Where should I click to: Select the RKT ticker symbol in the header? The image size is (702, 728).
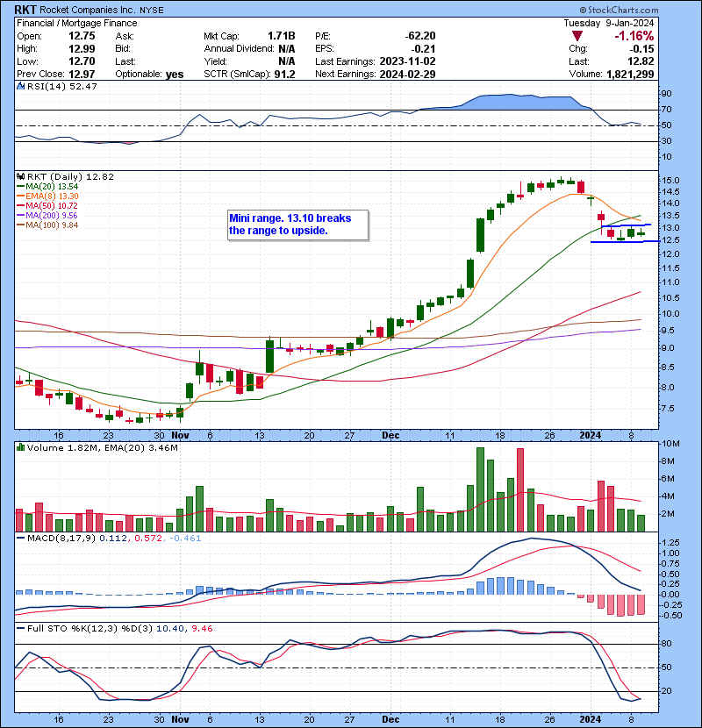[25, 10]
